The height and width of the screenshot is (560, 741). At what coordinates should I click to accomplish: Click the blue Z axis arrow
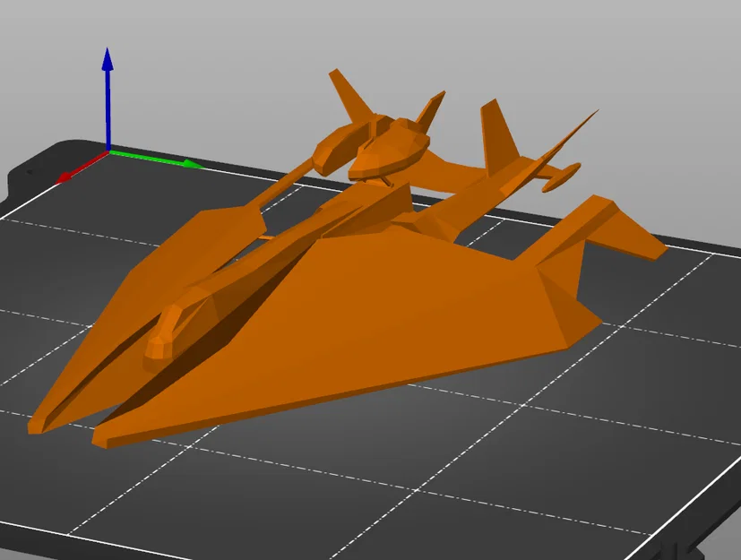(108, 99)
